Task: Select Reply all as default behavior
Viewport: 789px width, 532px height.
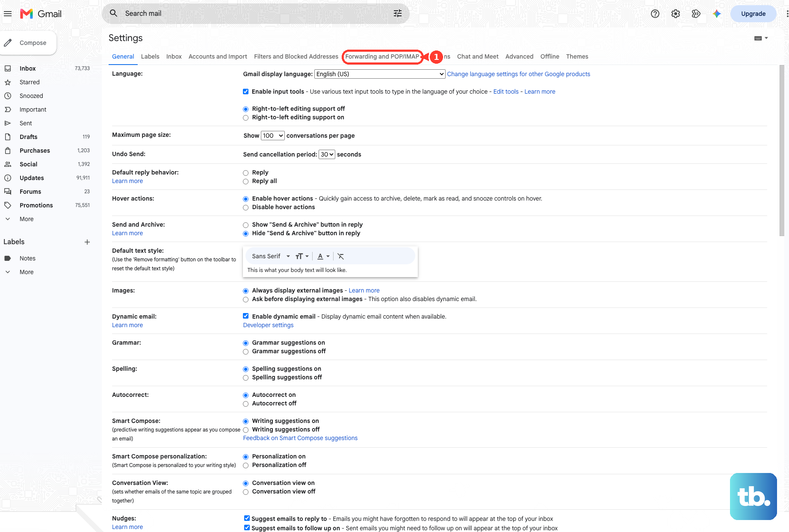Action: pos(246,181)
